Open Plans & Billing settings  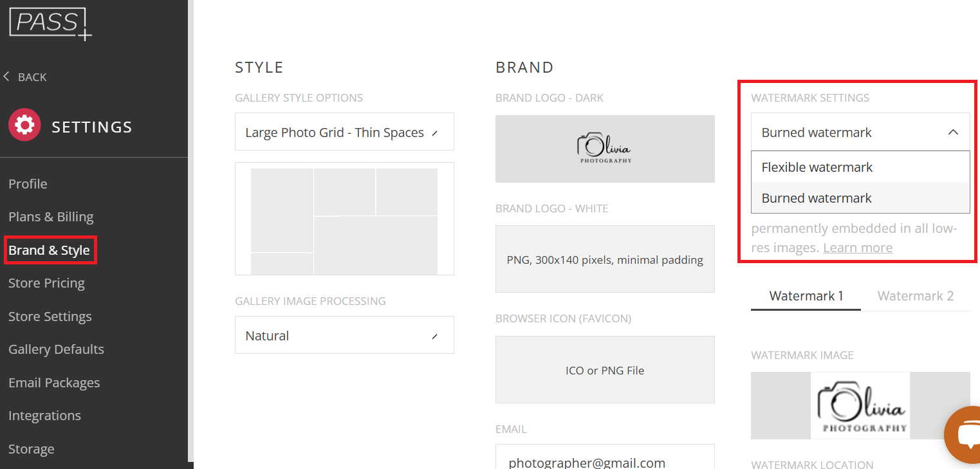pyautogui.click(x=51, y=217)
